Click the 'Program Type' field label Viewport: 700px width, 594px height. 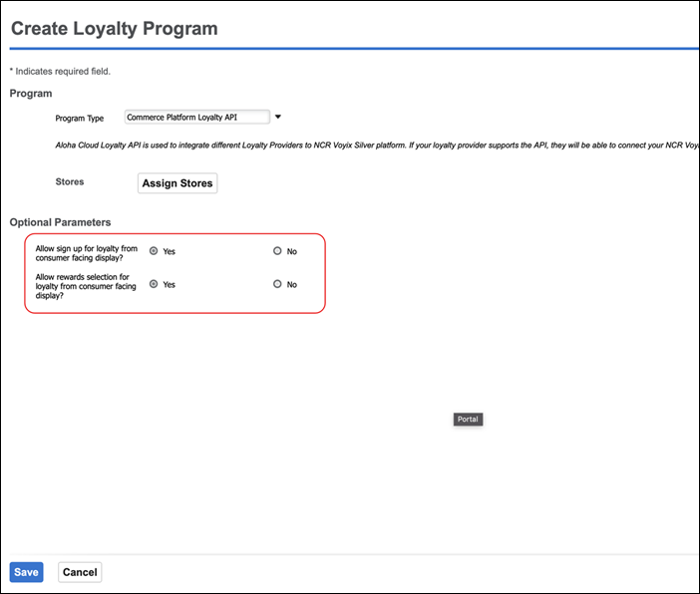click(80, 119)
